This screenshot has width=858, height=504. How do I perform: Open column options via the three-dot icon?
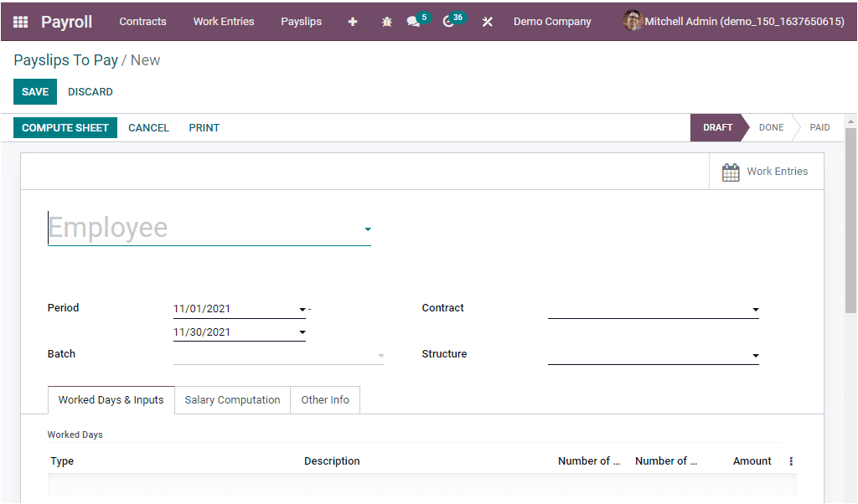[790, 460]
